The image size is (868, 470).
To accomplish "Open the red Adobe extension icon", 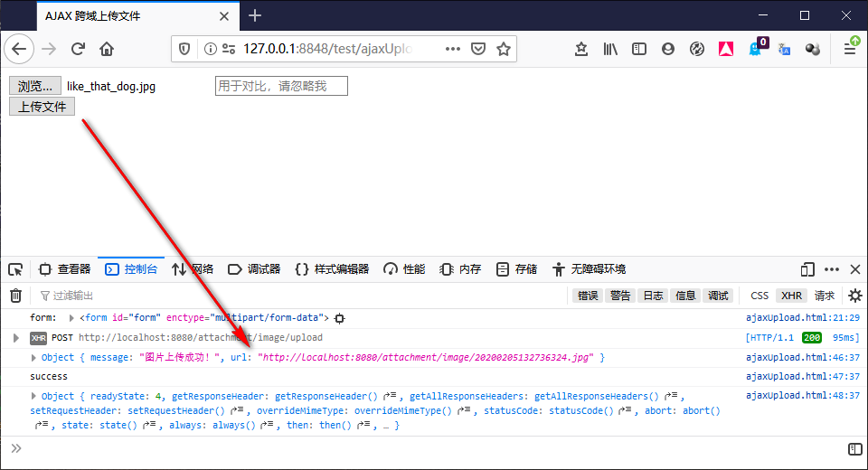I will (x=726, y=50).
